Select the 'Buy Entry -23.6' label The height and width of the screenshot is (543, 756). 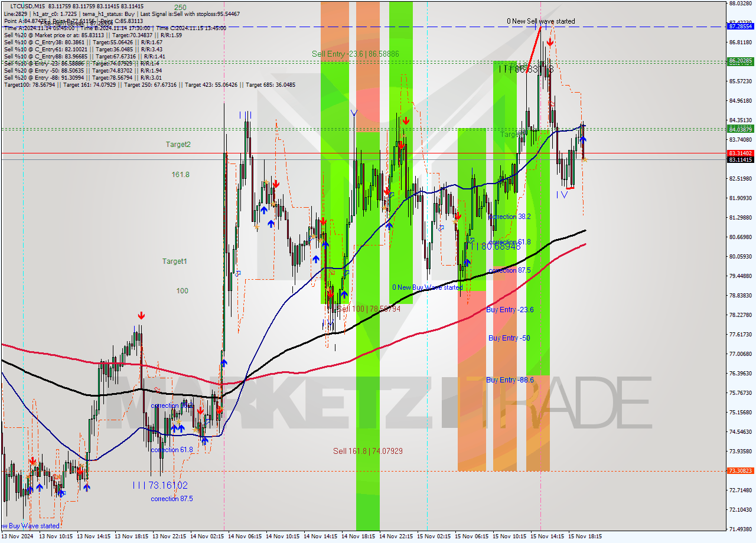(x=510, y=309)
